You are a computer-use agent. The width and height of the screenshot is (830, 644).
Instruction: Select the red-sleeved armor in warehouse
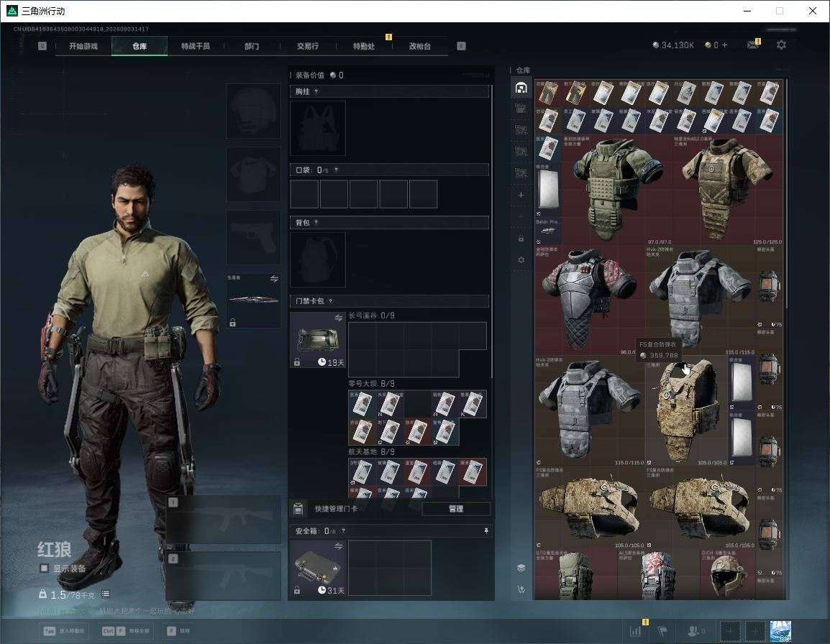coord(589,300)
